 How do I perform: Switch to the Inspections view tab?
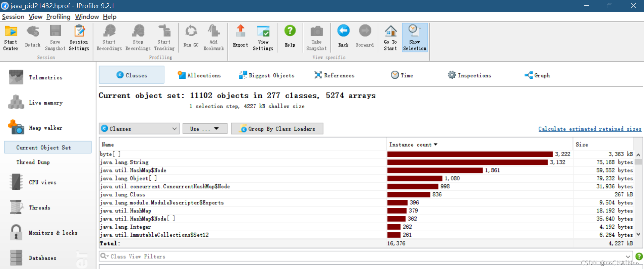point(469,75)
